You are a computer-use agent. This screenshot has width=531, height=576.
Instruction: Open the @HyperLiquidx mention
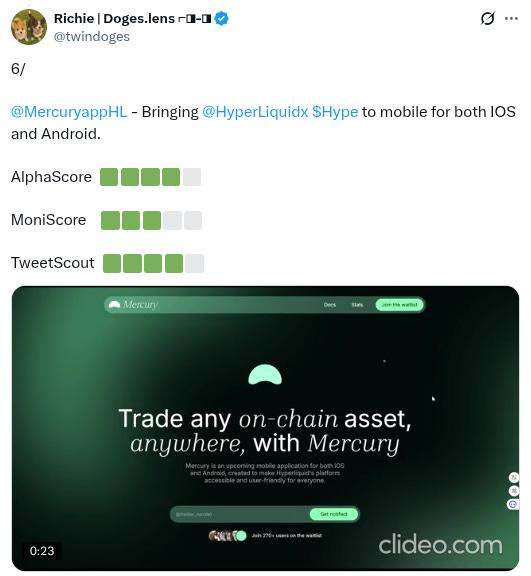point(255,112)
